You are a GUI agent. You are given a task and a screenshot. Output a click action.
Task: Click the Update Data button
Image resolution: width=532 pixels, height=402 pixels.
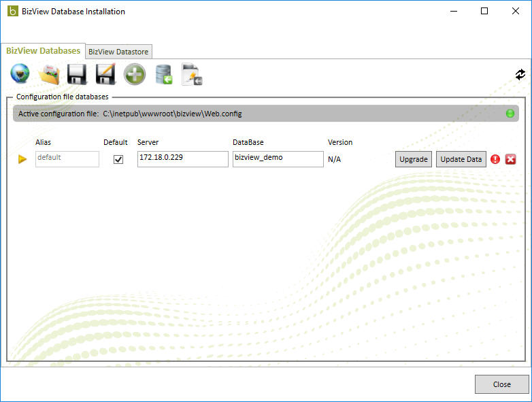(461, 159)
